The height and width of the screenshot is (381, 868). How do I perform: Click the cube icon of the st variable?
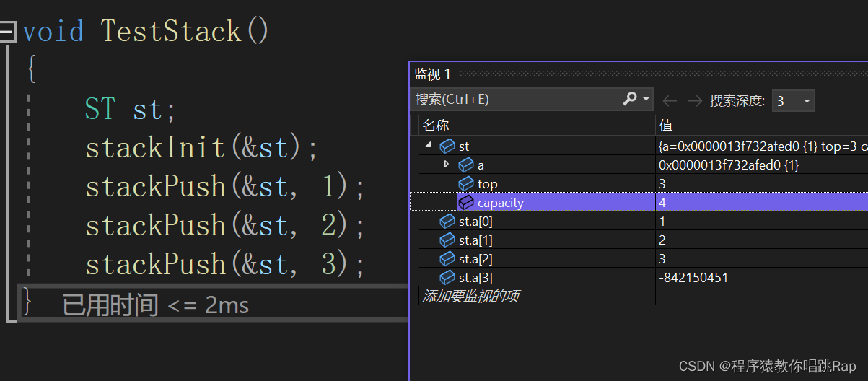[447, 146]
